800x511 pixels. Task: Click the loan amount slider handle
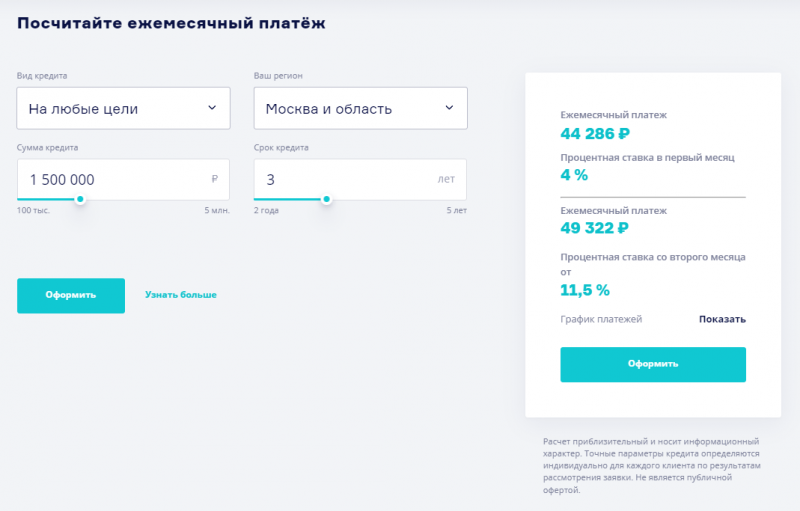point(80,199)
